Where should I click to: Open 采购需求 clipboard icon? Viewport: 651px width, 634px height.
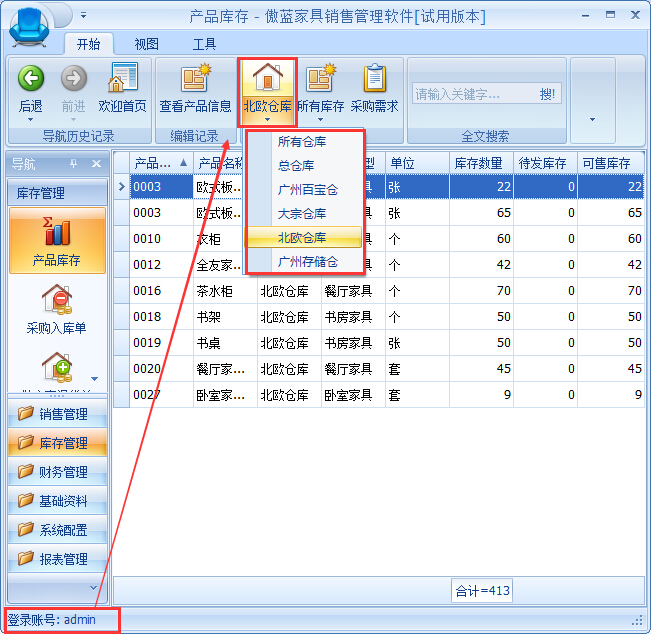[374, 78]
